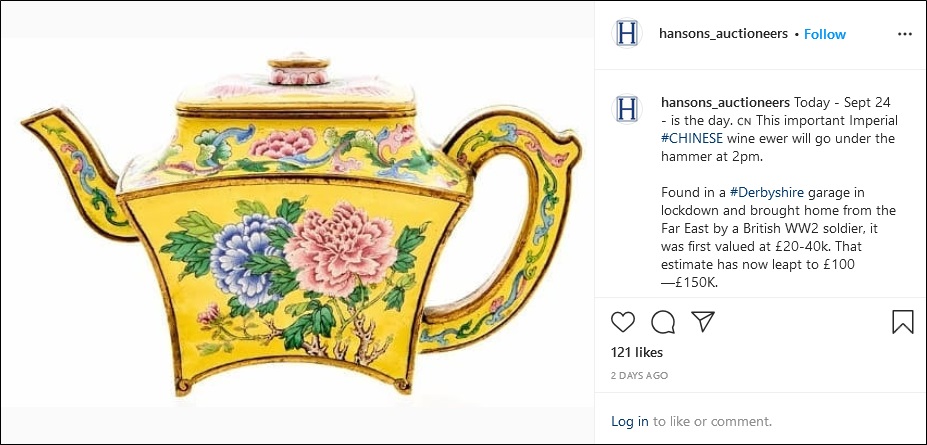View the list of 121 likes

point(637,353)
